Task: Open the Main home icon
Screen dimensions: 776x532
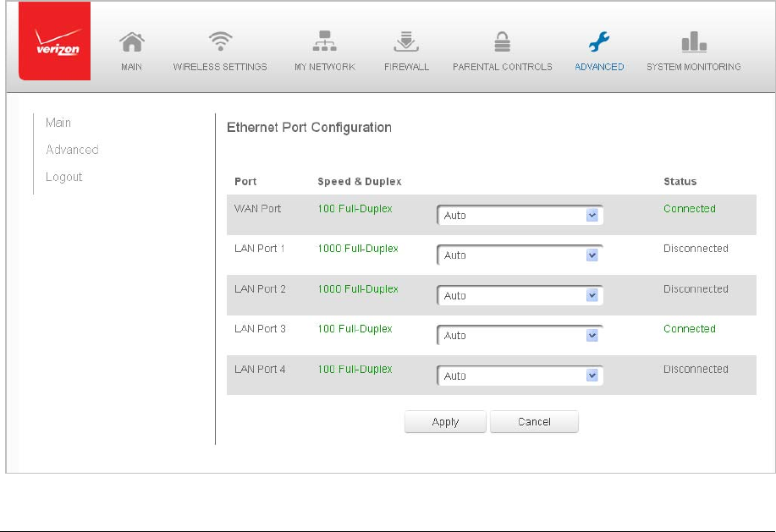Action: [132, 41]
